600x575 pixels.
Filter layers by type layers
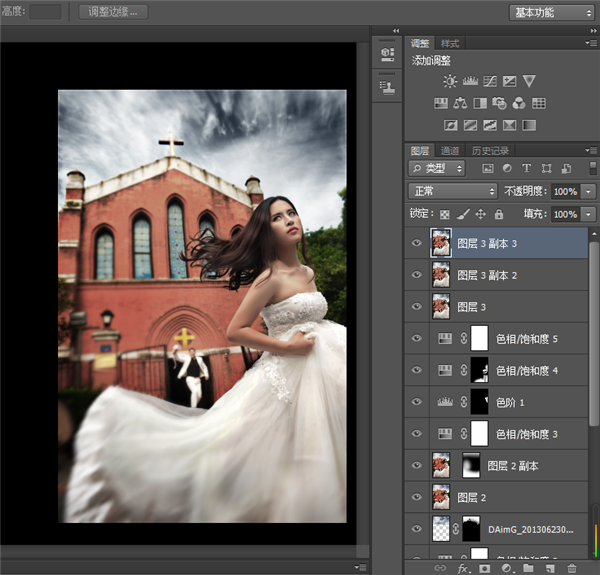527,168
